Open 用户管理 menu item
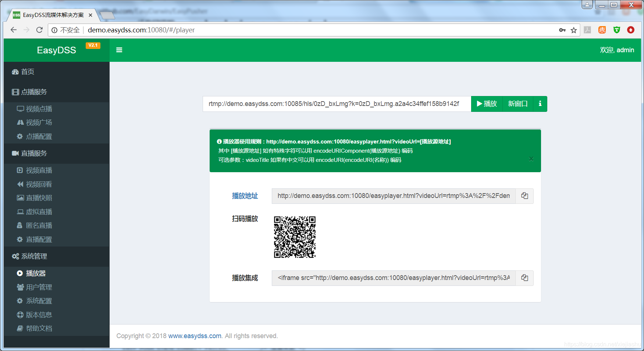Viewport: 644px width, 351px height. point(57,287)
